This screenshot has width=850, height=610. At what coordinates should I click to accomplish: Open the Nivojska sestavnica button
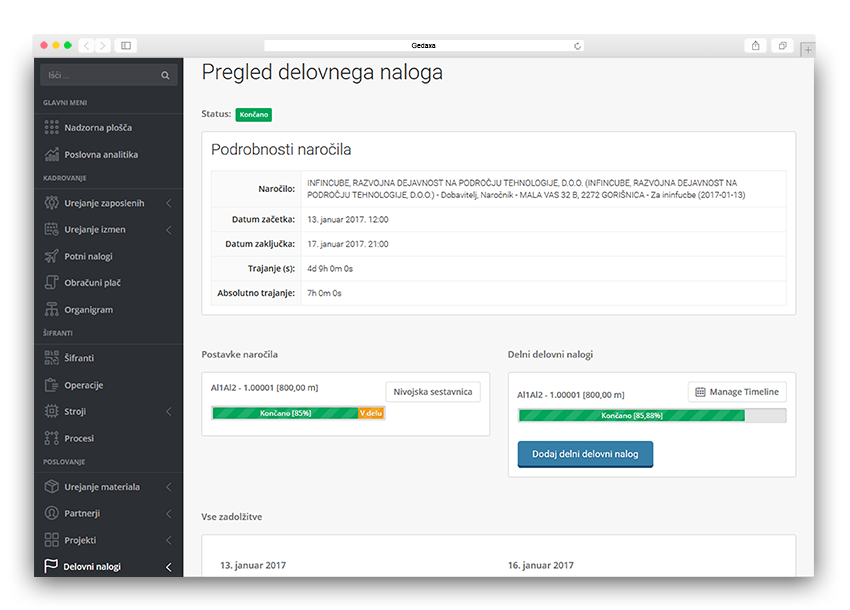(x=432, y=392)
